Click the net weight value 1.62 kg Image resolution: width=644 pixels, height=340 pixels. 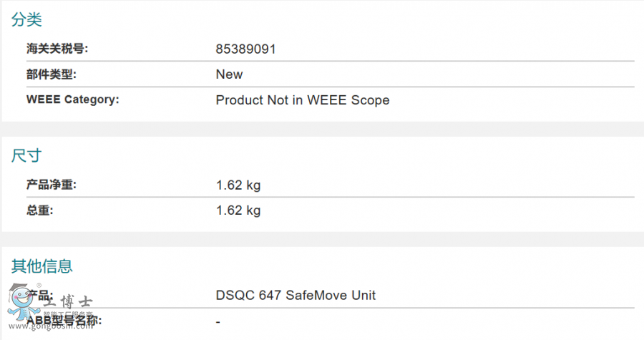tap(238, 185)
